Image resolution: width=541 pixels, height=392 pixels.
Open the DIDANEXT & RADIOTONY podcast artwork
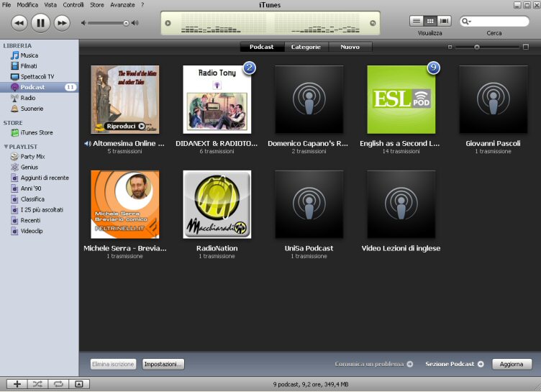pyautogui.click(x=217, y=99)
